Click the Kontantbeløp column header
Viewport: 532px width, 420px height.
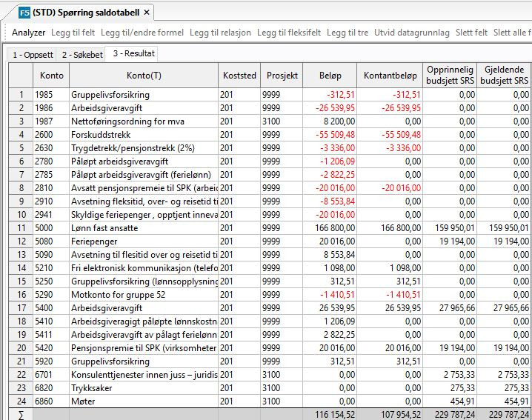(x=390, y=76)
